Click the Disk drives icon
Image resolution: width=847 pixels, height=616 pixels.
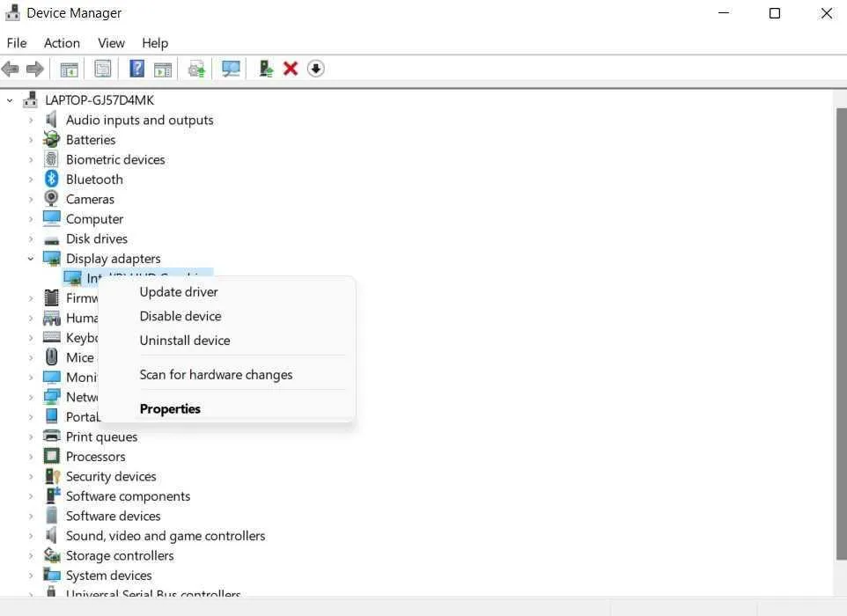coord(52,239)
